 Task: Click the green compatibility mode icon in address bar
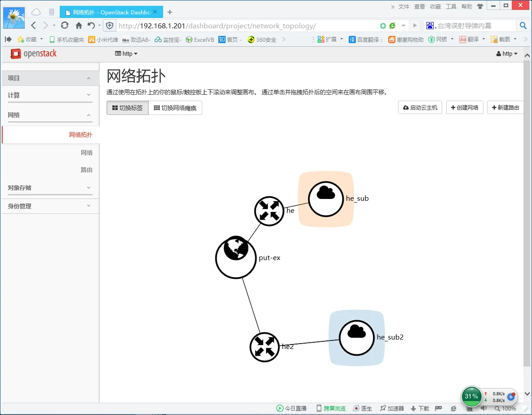[383, 26]
